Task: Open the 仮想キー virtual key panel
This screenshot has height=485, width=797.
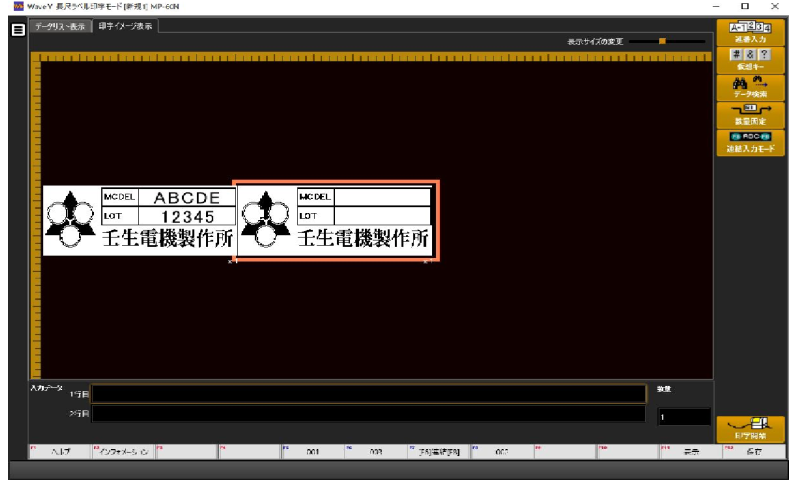Action: [750, 60]
